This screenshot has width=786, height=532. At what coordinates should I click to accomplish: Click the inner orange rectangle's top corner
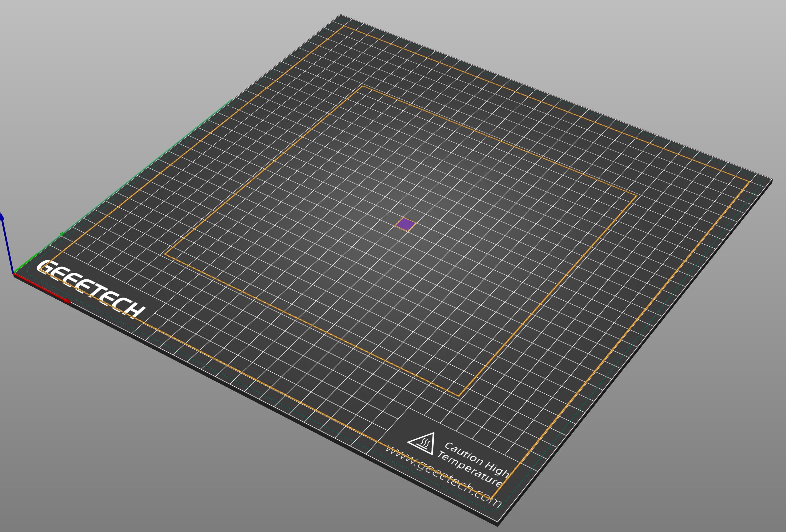point(363,86)
